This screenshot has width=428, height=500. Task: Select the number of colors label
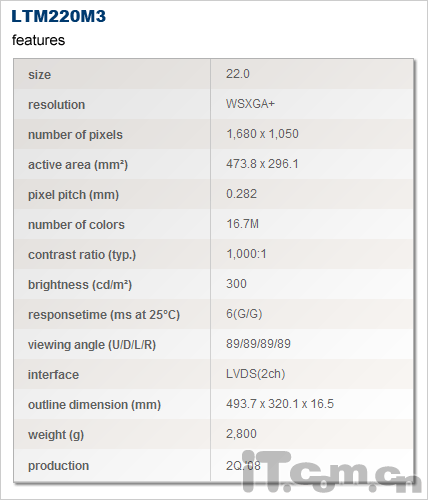pos(76,225)
